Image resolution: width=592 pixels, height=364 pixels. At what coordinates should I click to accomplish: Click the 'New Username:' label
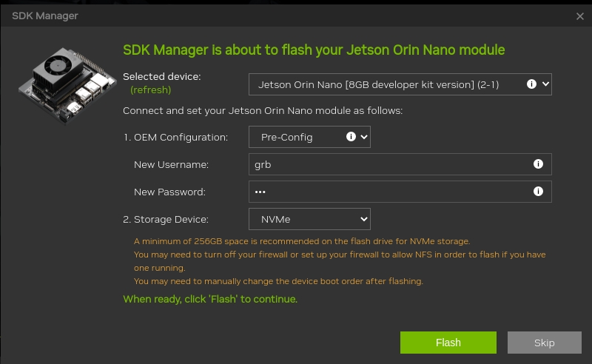coord(171,165)
